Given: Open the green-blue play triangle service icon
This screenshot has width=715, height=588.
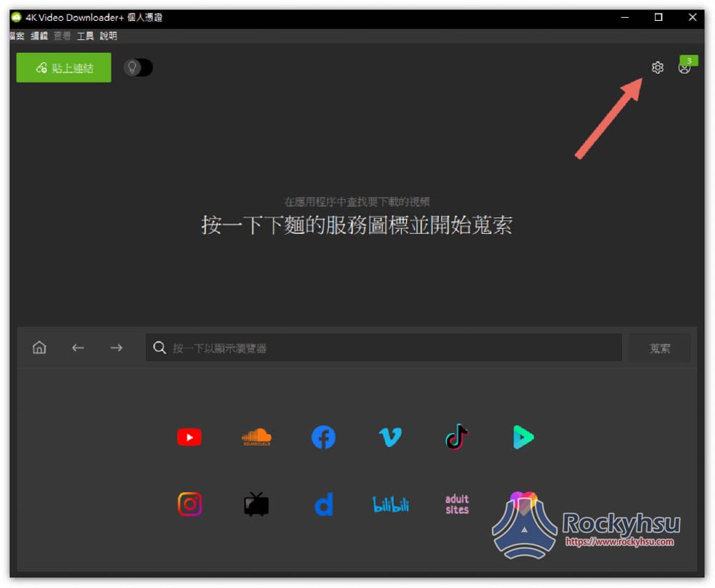Looking at the screenshot, I should [x=523, y=437].
